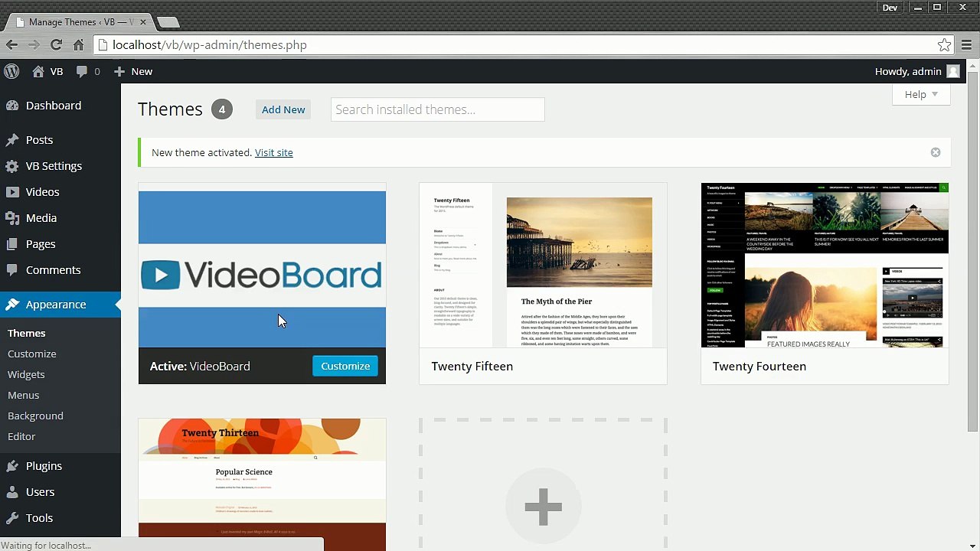
Task: Bookmark this page with the star icon
Action: coord(945,45)
